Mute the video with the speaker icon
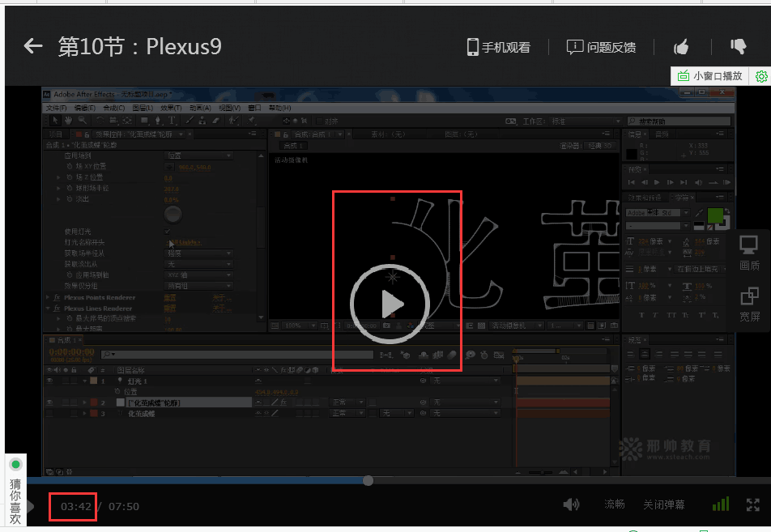771x532 pixels. click(572, 504)
